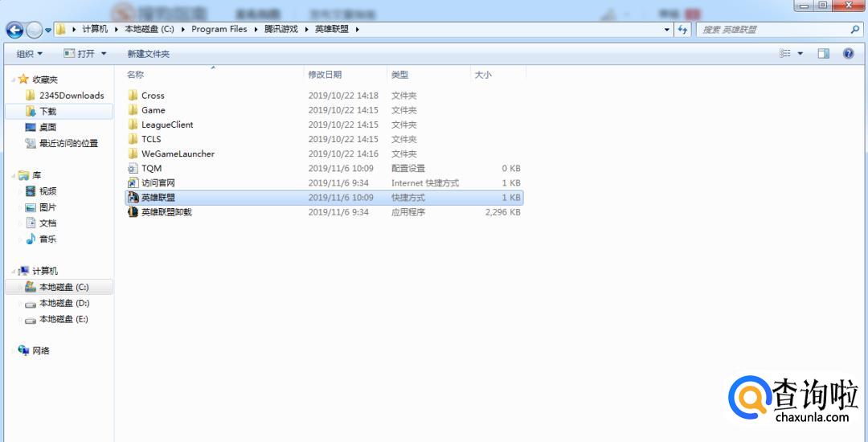Select the 英雄联盟卸载 application icon
868x442 pixels.
click(133, 212)
